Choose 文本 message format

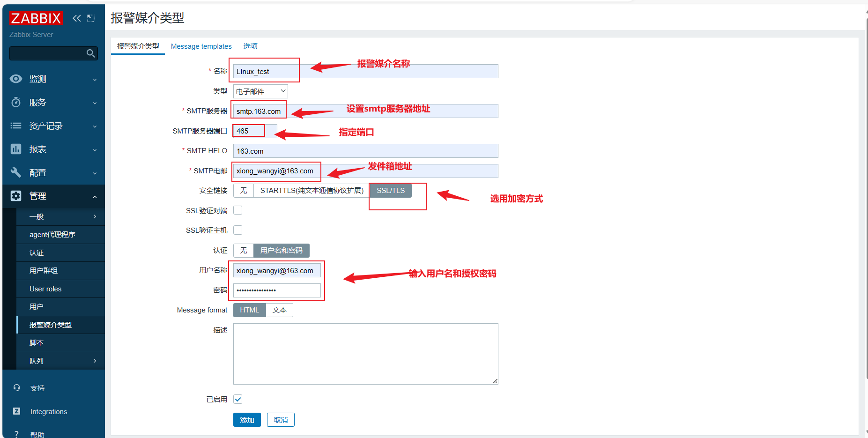pos(280,310)
